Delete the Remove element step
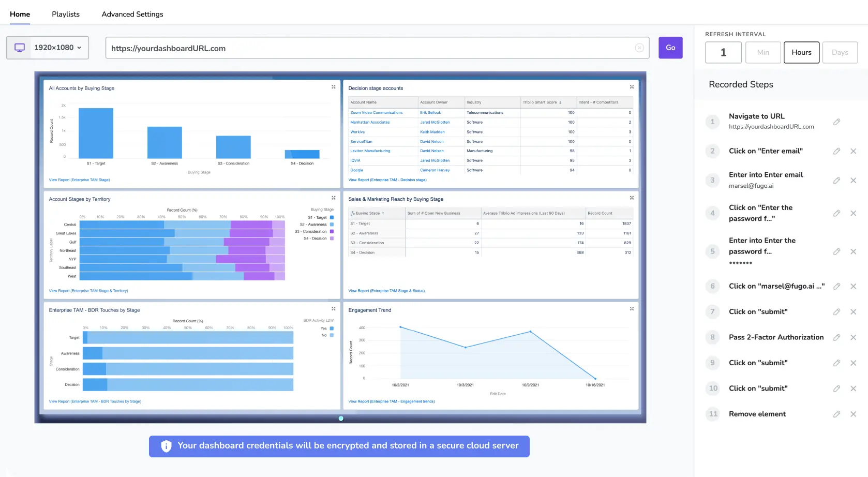Image resolution: width=868 pixels, height=477 pixels. click(853, 414)
